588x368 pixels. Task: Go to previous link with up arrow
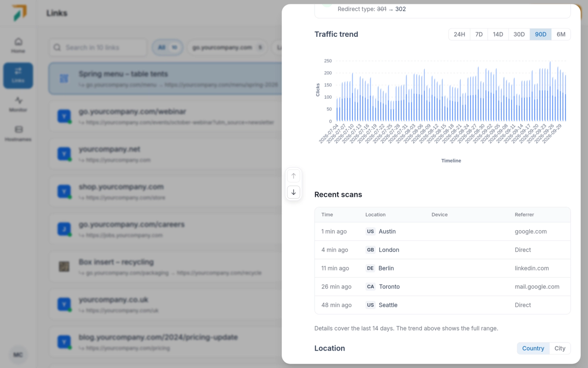294,176
